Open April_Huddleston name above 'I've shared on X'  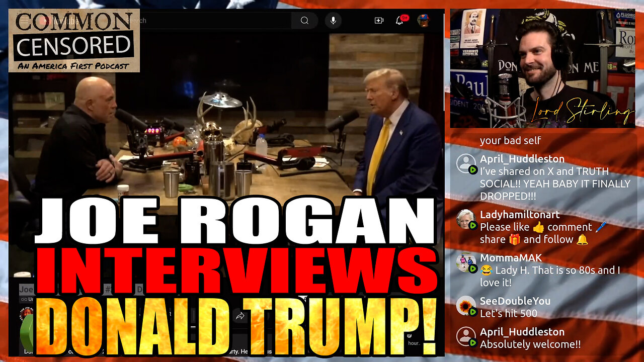tap(522, 159)
